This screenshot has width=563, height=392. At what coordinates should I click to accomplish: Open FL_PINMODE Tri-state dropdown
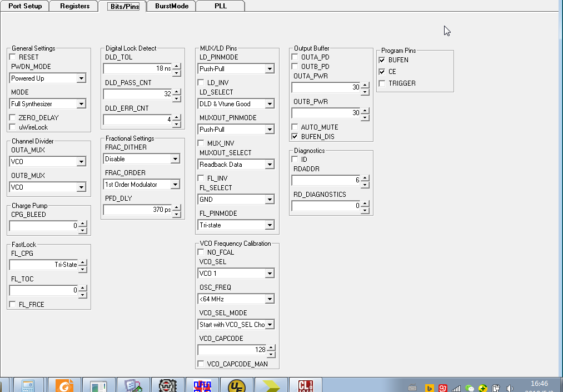[270, 225]
